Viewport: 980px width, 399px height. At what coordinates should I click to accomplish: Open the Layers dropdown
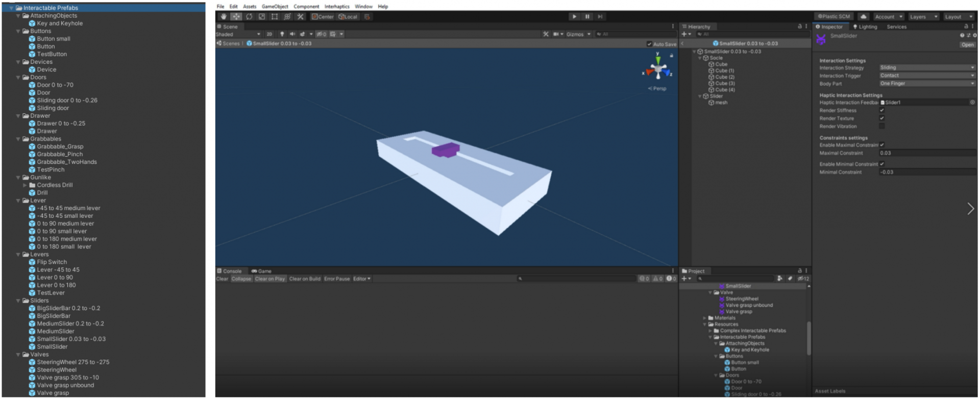923,17
